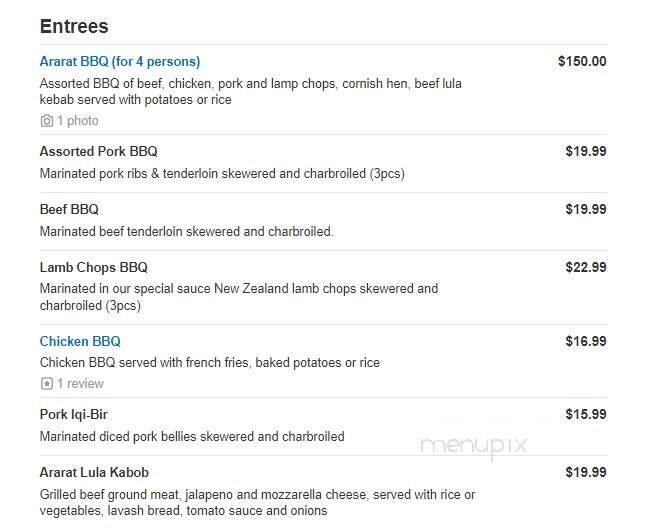Viewport: 653px width, 528px height.
Task: Open the Chicken BBQ link
Action: [80, 341]
